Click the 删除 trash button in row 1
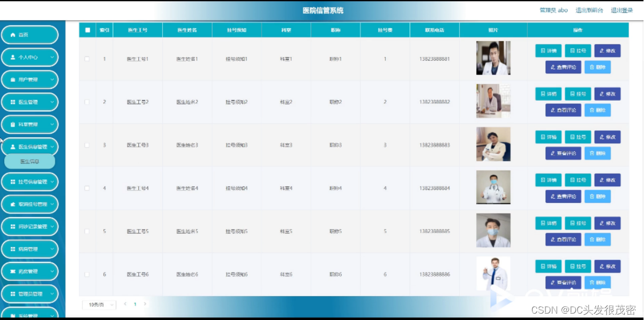This screenshot has width=644, height=320. pyautogui.click(x=598, y=67)
